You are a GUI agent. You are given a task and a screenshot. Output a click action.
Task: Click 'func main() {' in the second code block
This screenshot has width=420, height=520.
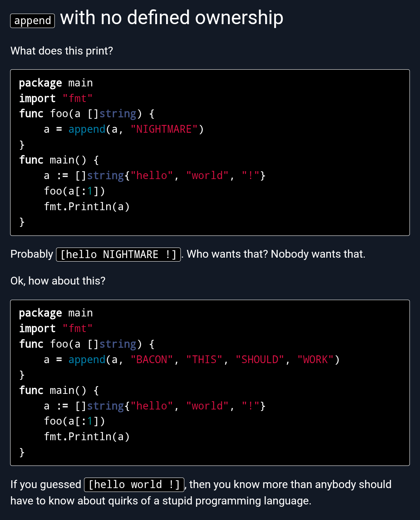tap(59, 390)
